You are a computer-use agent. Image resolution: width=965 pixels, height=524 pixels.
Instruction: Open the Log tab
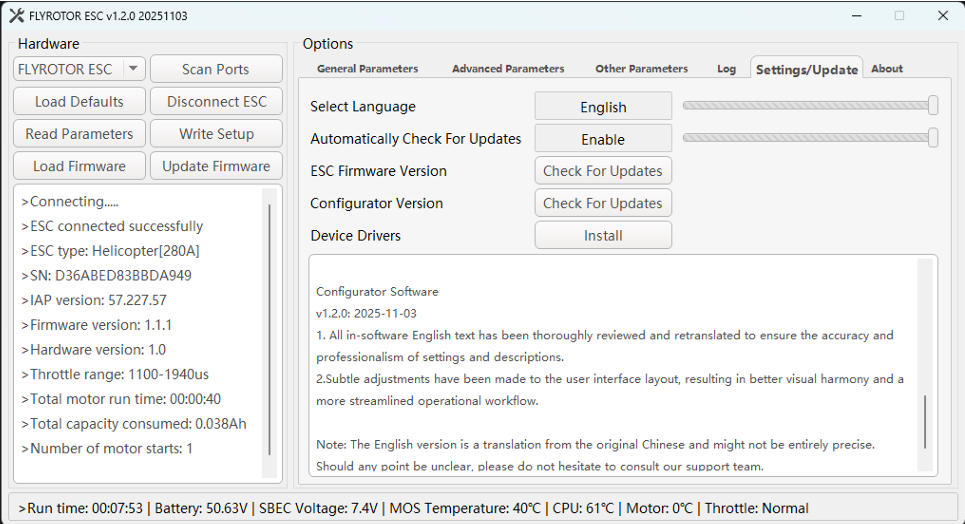[726, 69]
